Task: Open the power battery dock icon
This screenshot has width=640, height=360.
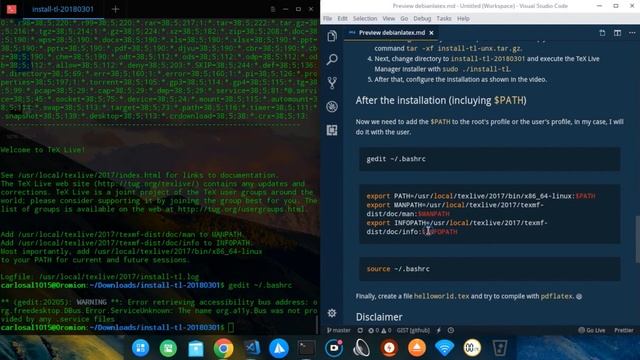Action: pyautogui.click(x=389, y=348)
